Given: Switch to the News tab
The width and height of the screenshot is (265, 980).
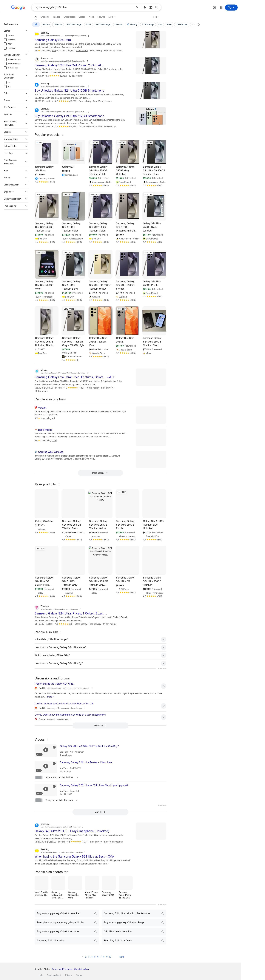Looking at the screenshot, I should (92, 17).
